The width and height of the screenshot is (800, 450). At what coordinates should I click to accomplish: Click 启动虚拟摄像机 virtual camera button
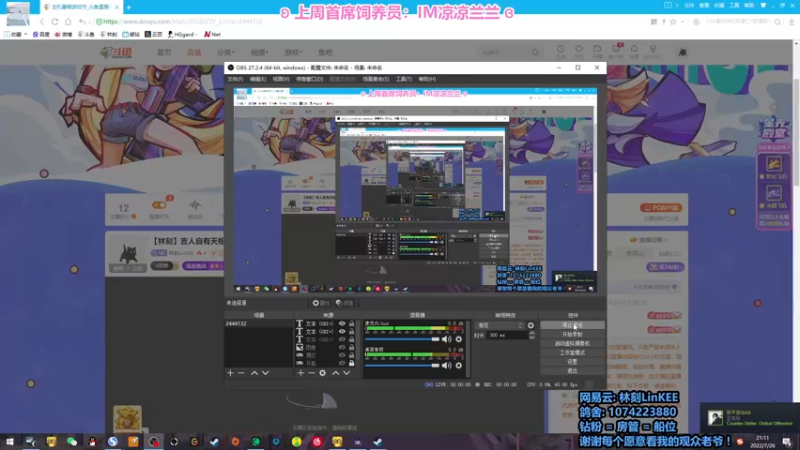(572, 343)
